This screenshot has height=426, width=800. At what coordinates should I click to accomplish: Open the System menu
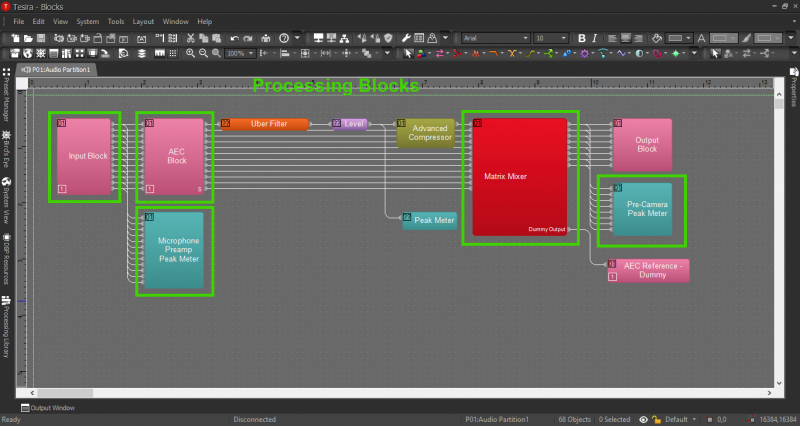[88, 21]
